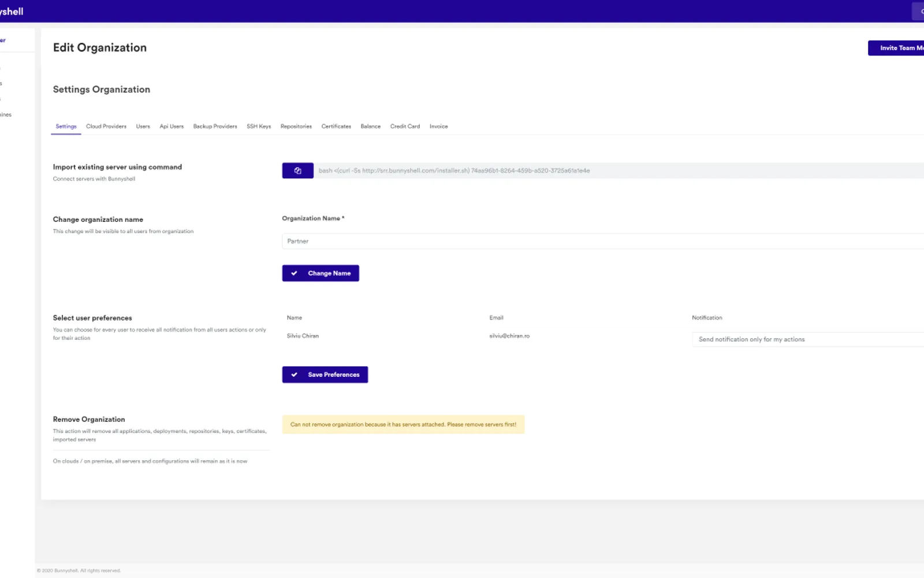Click the silviu@chiran.ro email cell
The image size is (924, 578).
point(509,336)
